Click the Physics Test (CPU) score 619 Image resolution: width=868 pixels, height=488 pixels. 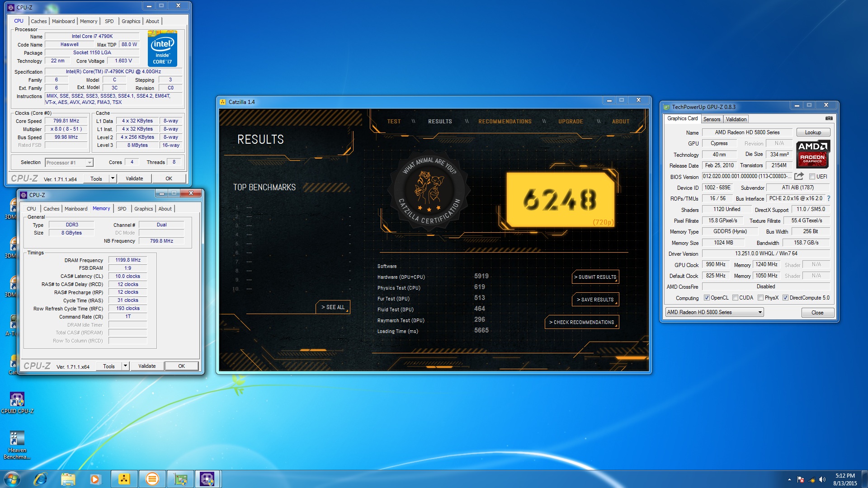coord(479,287)
